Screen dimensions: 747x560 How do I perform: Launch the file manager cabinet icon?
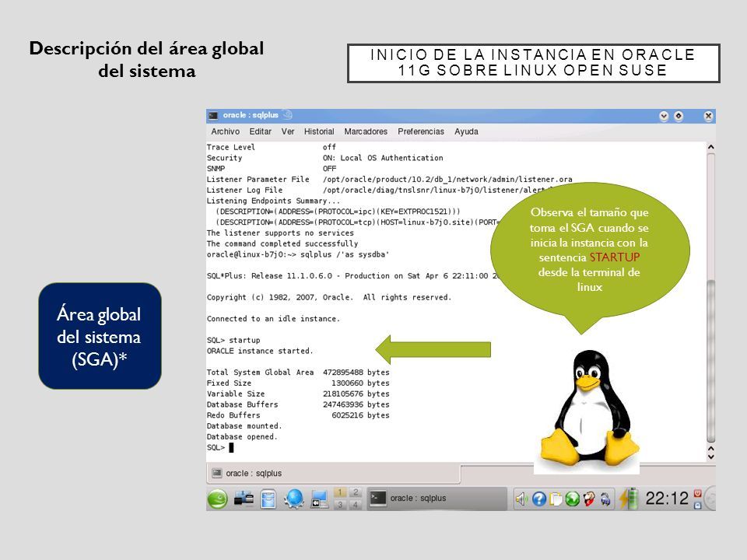[268, 499]
